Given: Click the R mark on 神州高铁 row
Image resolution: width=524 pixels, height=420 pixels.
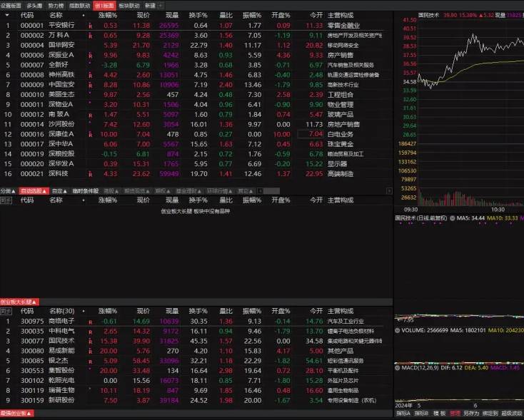Looking at the screenshot, I should click(x=90, y=75).
